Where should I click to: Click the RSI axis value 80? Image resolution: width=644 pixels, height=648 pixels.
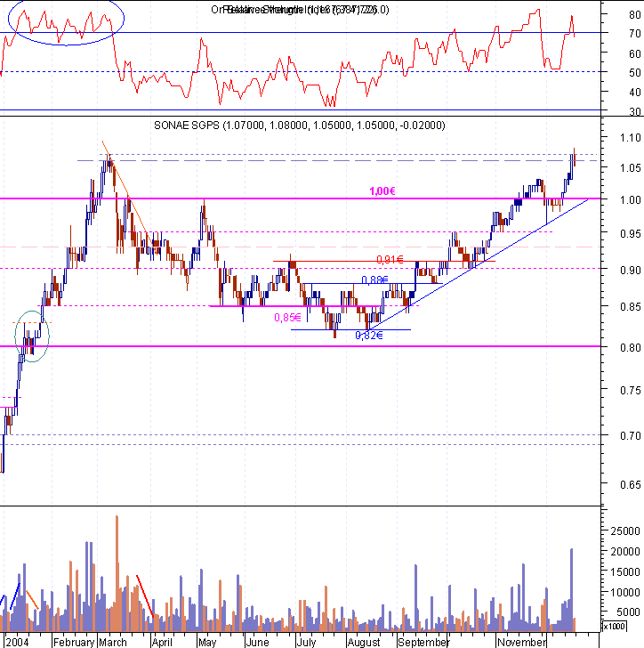tap(635, 14)
